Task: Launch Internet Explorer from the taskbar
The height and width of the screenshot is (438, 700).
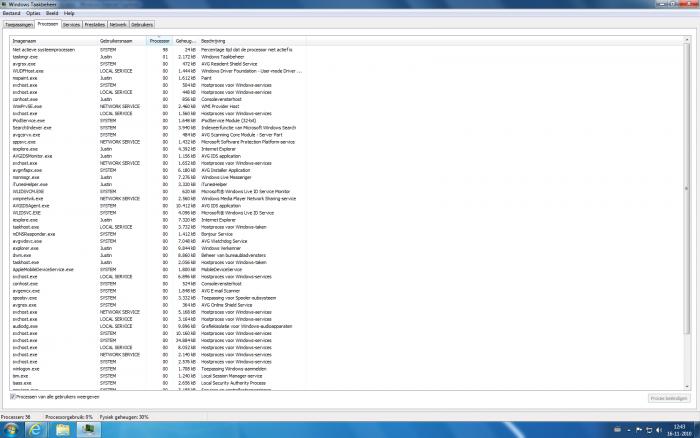Action: pos(35,430)
